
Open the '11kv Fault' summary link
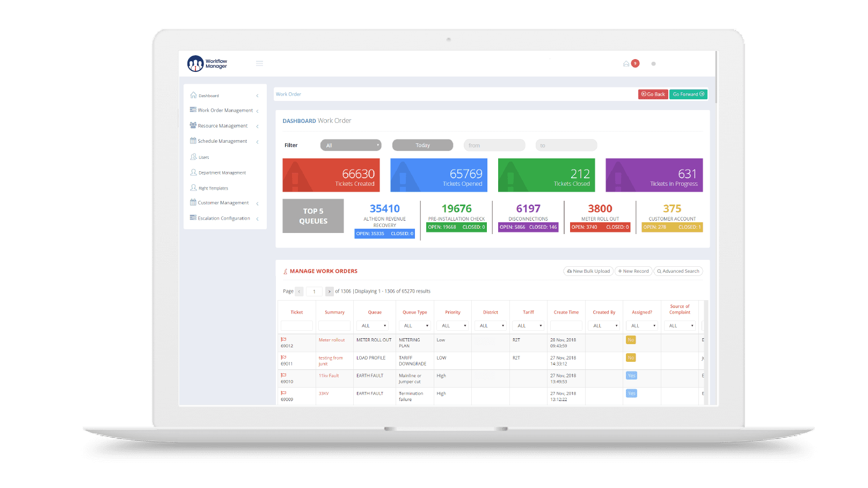point(329,376)
